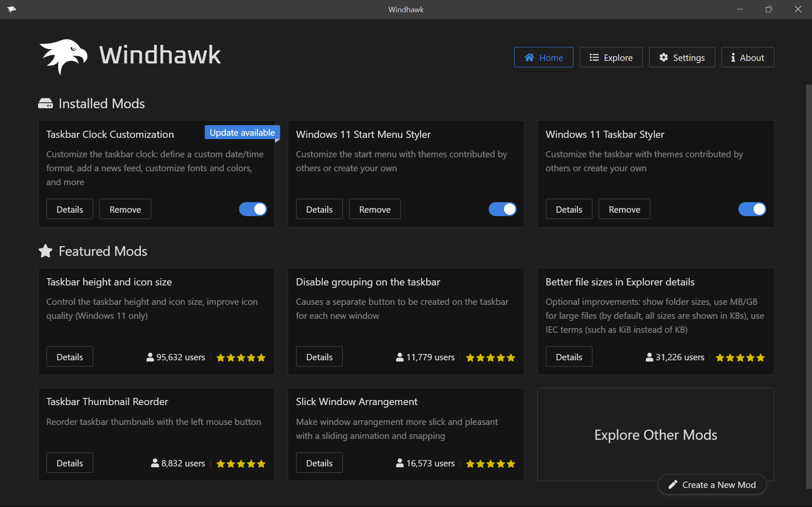Open the Explore tab

pos(611,57)
